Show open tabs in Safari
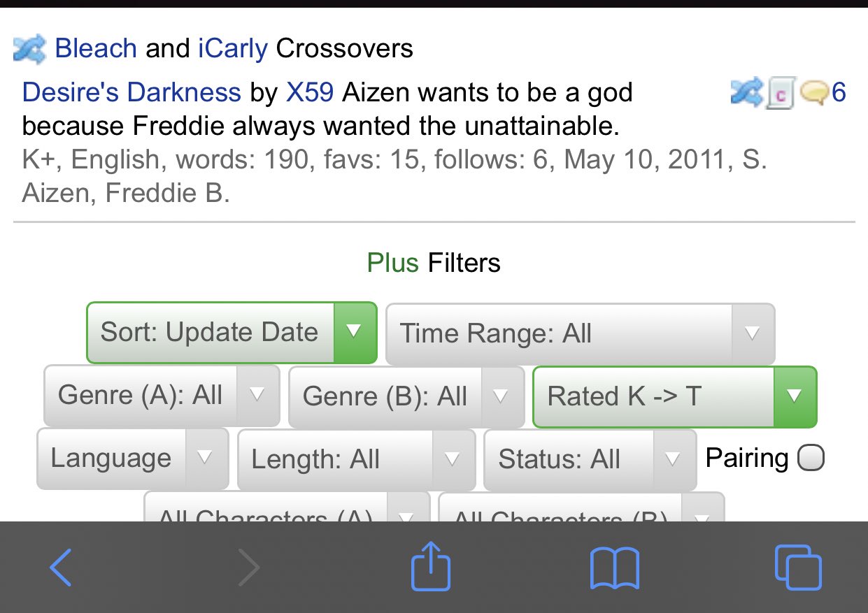This screenshot has height=613, width=868. (x=798, y=567)
